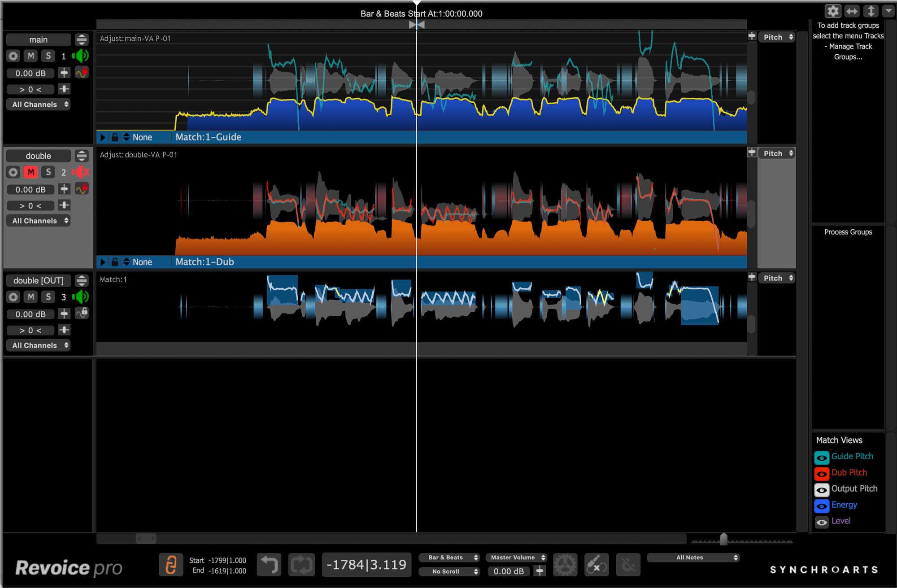The image size is (897, 588).
Task: Toggle Guide Pitch visibility eye
Action: point(822,457)
